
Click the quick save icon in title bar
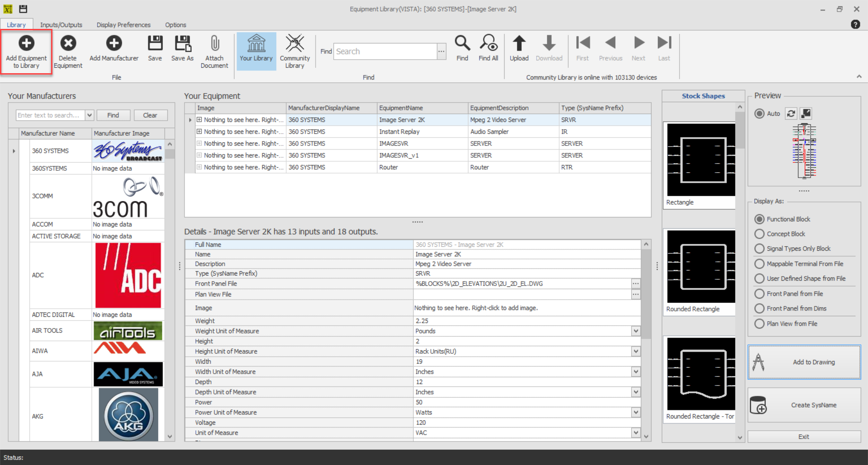pyautogui.click(x=23, y=9)
